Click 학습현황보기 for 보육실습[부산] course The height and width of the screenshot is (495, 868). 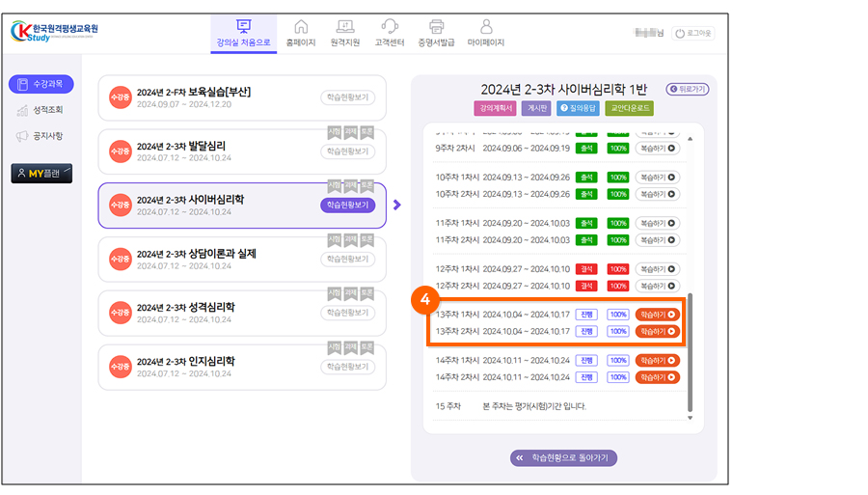(347, 97)
